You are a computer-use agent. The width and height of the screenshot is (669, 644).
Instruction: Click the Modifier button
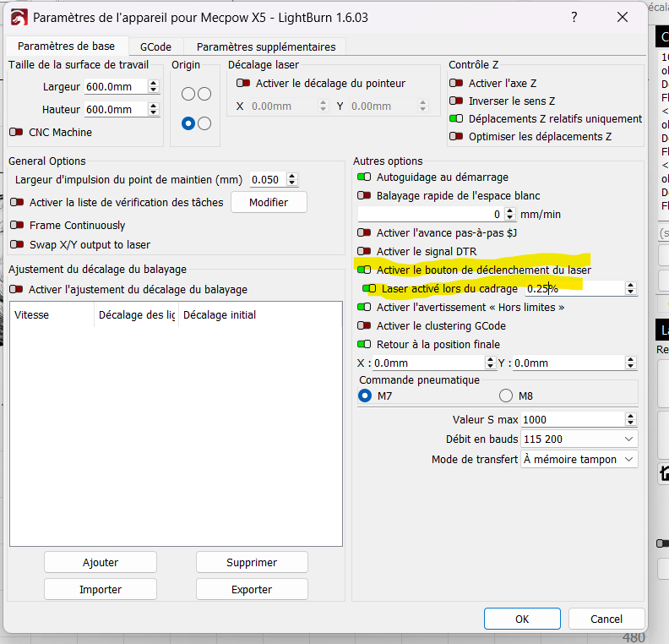(269, 202)
